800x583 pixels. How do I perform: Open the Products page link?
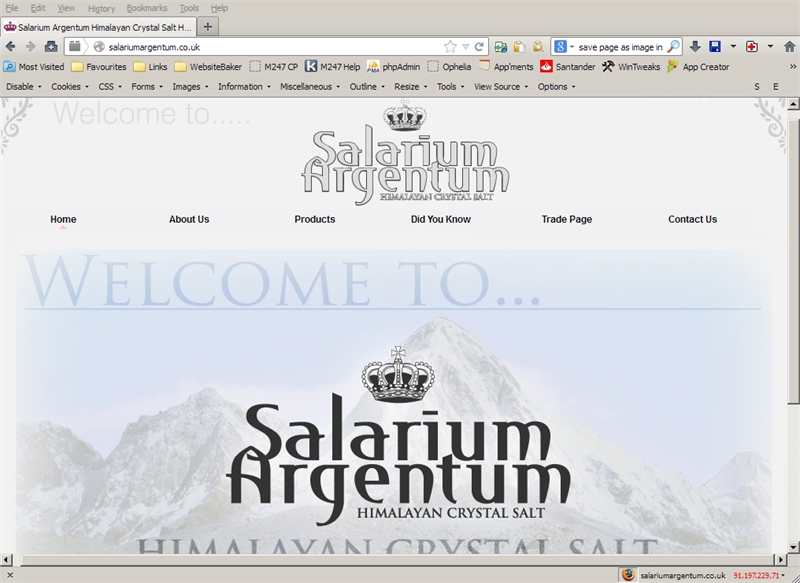pos(315,219)
